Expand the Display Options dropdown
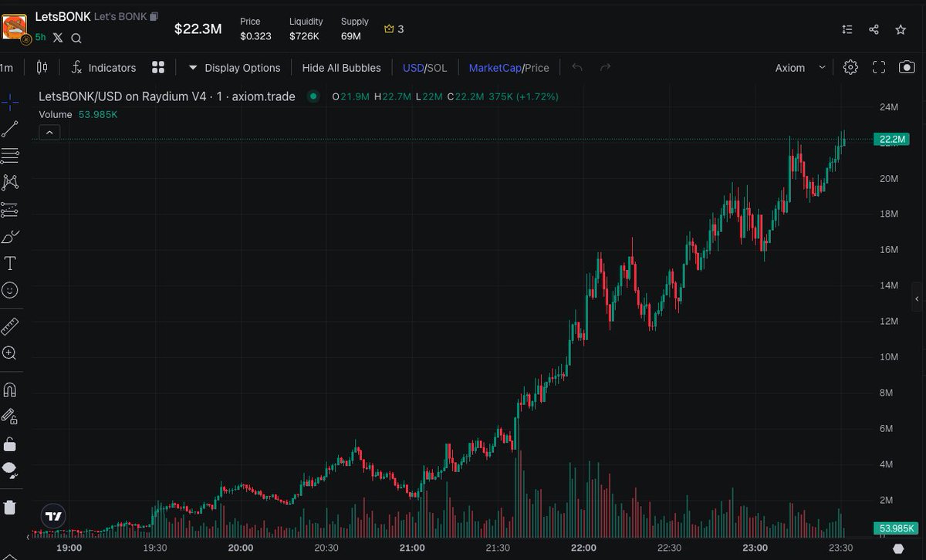This screenshot has width=926, height=560. [235, 68]
